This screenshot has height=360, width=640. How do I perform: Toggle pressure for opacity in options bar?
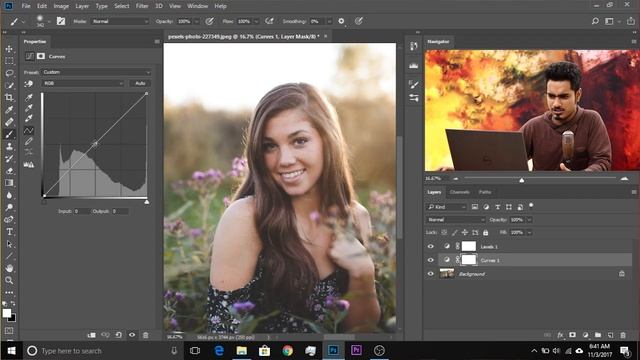coord(210,21)
